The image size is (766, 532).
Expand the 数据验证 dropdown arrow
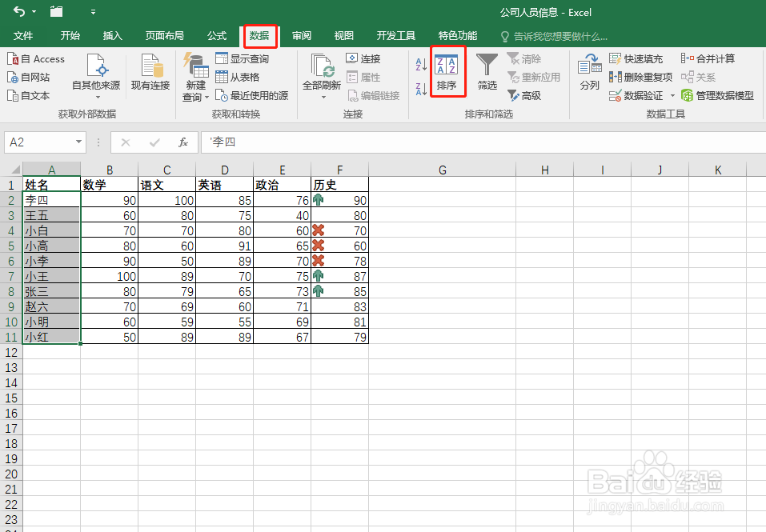(672, 95)
